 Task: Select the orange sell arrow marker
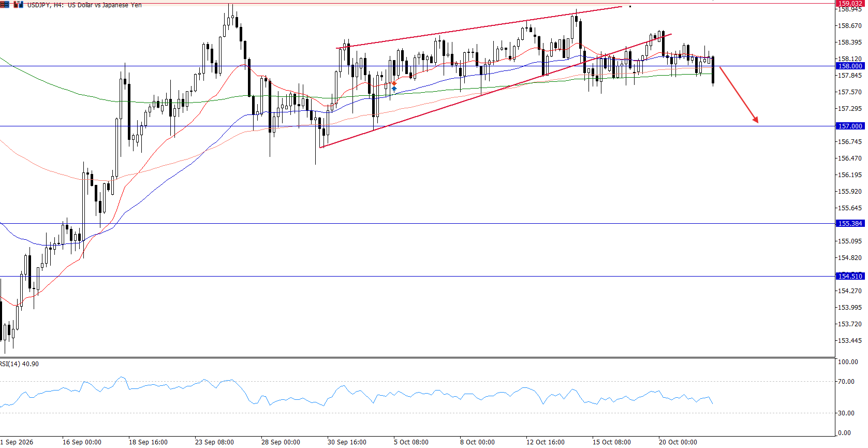coord(394,83)
